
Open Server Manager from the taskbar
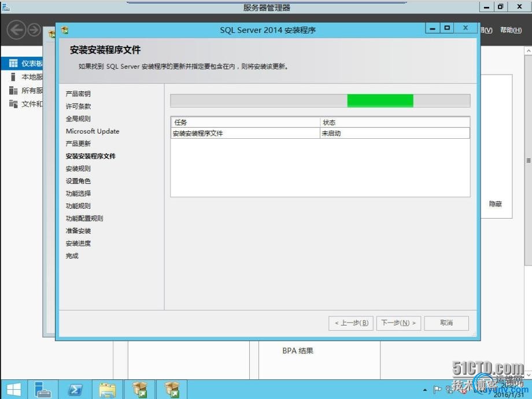[x=43, y=390]
